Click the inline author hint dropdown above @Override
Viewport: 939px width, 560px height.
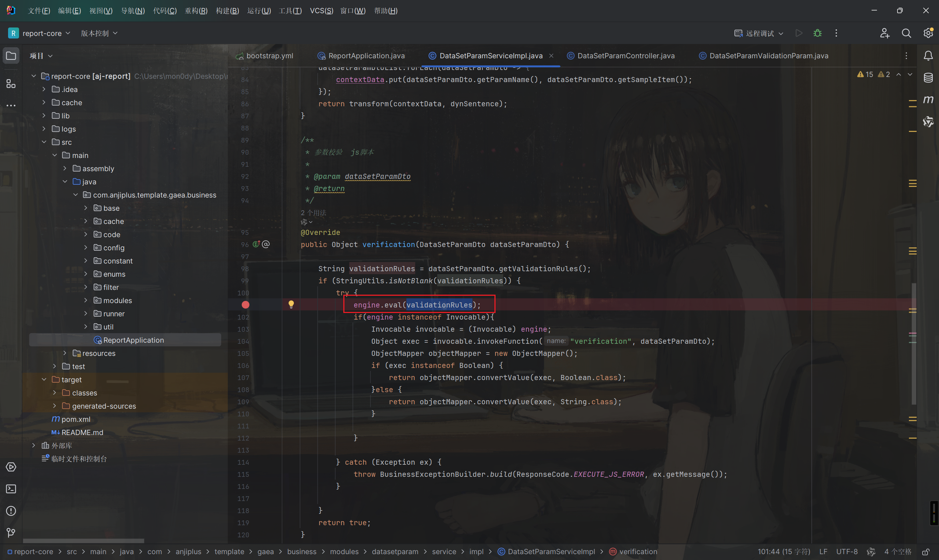307,222
